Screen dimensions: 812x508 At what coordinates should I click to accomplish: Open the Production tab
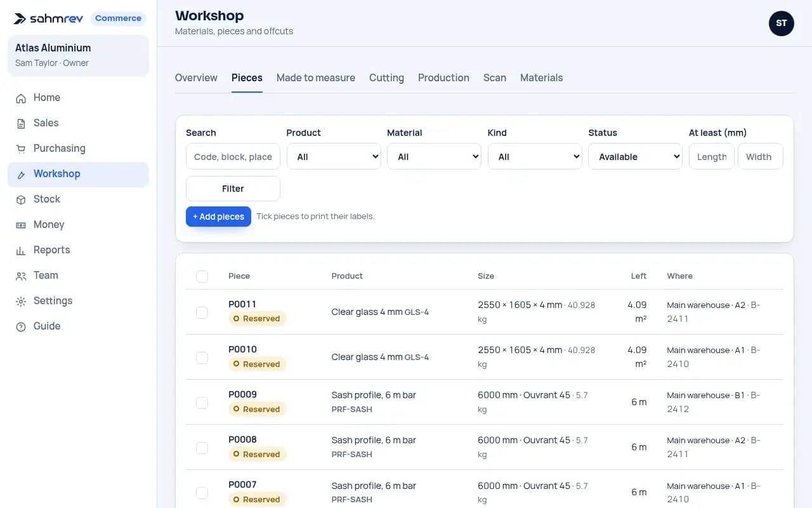click(443, 77)
